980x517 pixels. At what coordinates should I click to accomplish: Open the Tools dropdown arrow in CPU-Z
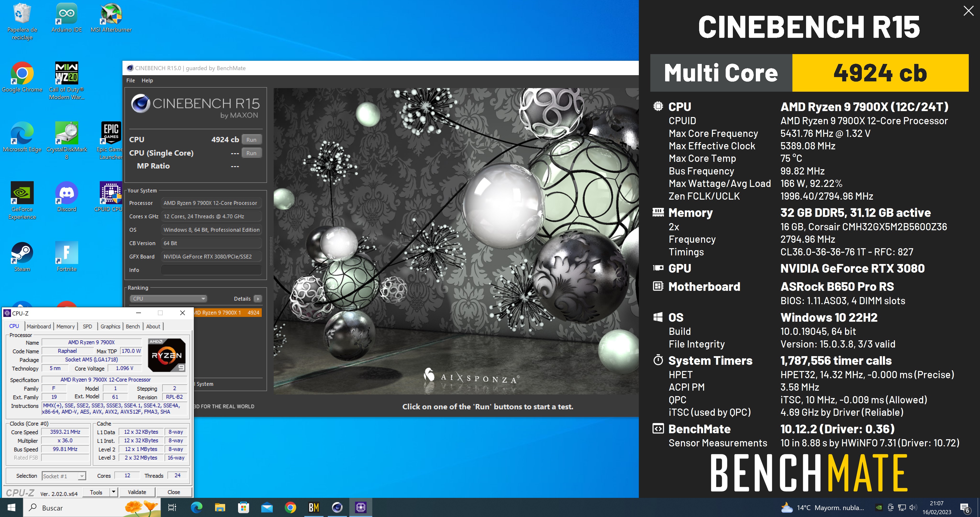[113, 492]
